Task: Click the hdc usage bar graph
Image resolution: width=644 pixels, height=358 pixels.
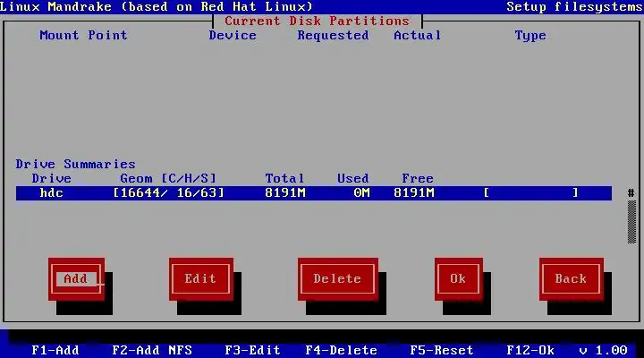Action: pyautogui.click(x=531, y=192)
